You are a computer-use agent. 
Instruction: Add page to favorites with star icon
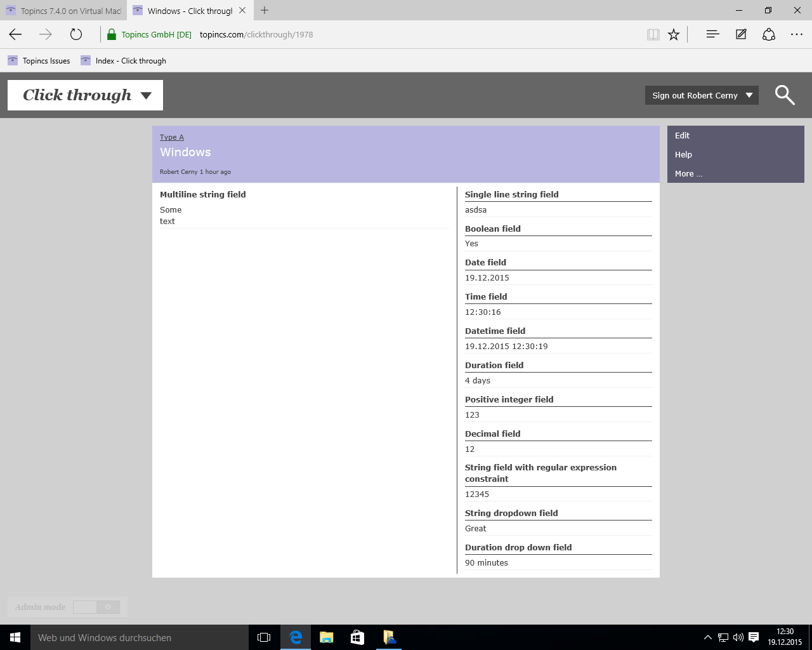click(674, 35)
